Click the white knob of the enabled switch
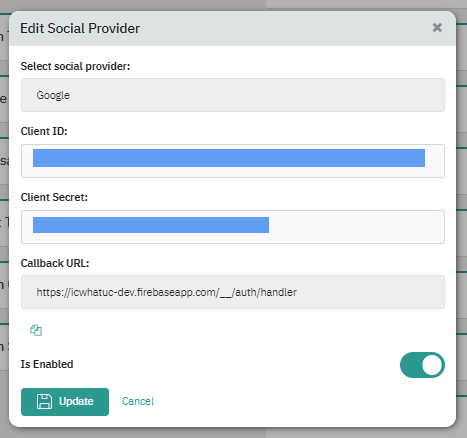 point(432,365)
